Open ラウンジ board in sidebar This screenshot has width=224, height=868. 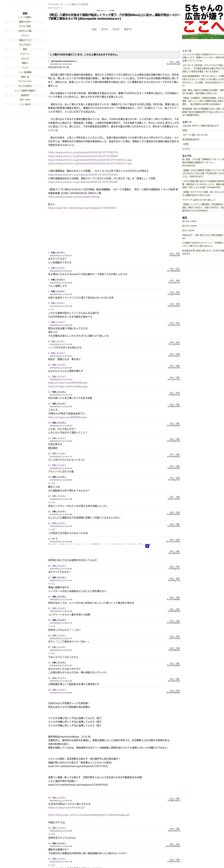[25, 35]
